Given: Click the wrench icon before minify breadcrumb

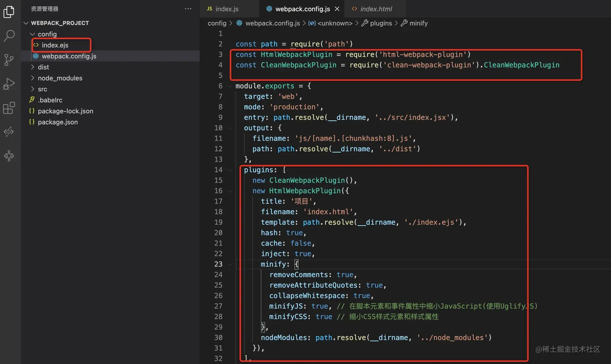Looking at the screenshot, I should click(x=404, y=23).
